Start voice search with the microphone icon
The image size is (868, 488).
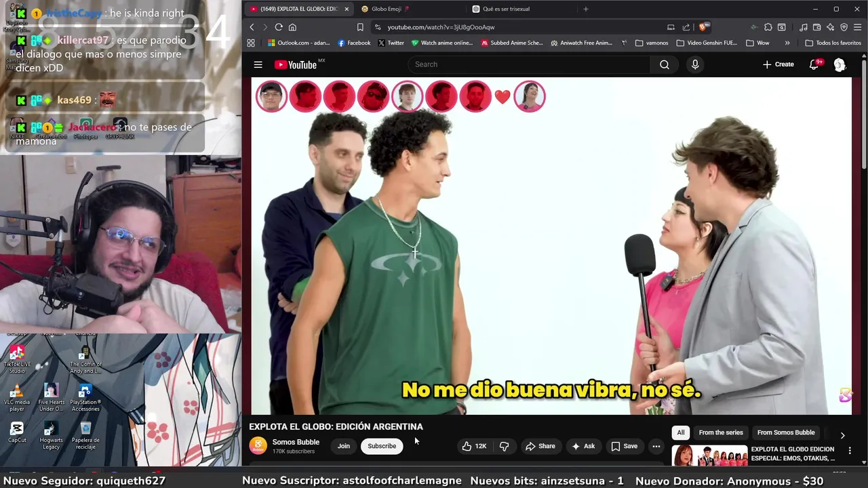click(x=694, y=64)
